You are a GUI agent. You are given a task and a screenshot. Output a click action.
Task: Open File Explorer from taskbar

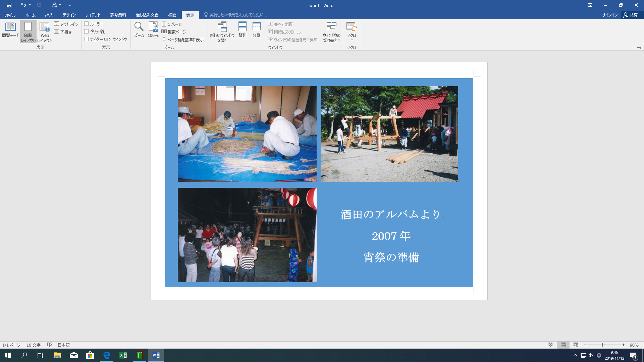coord(57,355)
